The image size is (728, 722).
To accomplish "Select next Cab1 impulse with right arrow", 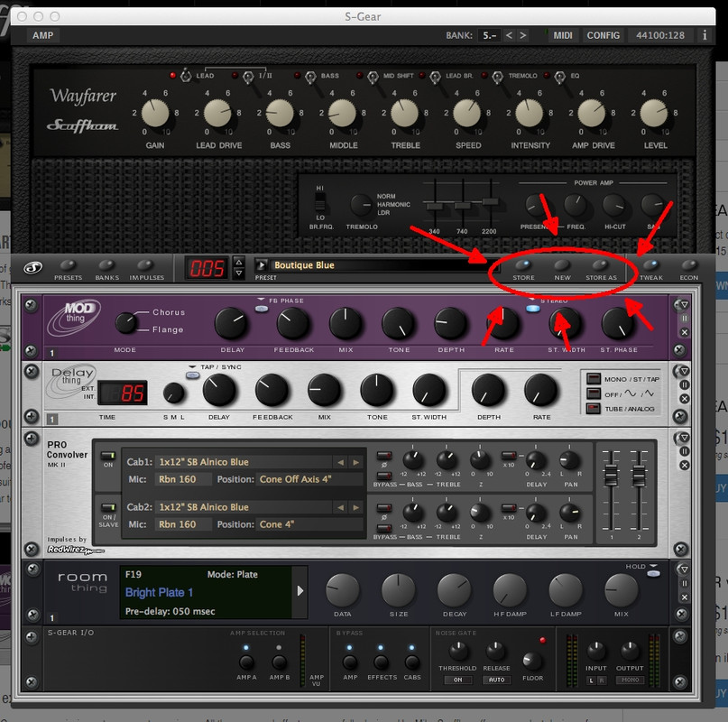I will [355, 462].
